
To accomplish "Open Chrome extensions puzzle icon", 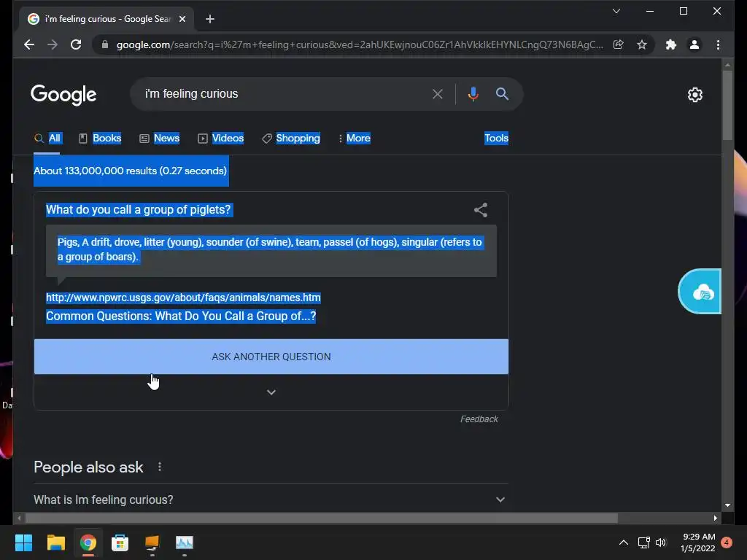I will [x=671, y=44].
